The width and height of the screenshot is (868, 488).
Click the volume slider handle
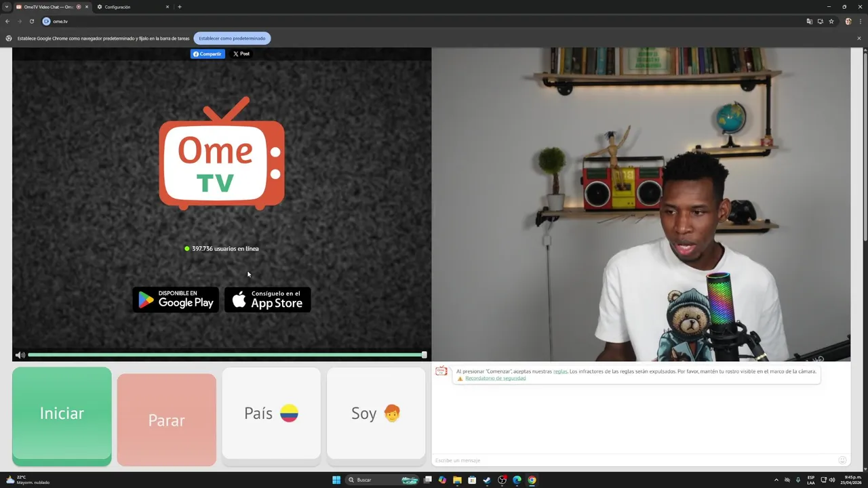(x=424, y=355)
